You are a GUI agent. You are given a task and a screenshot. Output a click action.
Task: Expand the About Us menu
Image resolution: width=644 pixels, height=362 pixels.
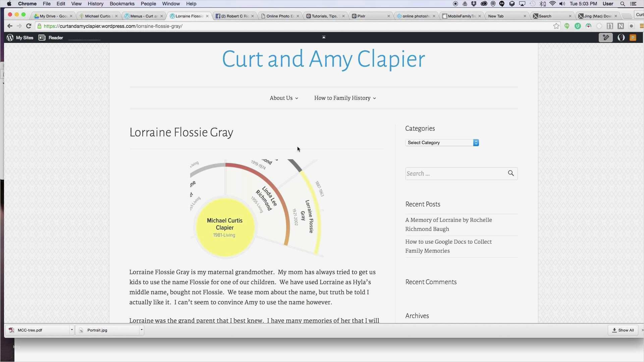click(284, 98)
